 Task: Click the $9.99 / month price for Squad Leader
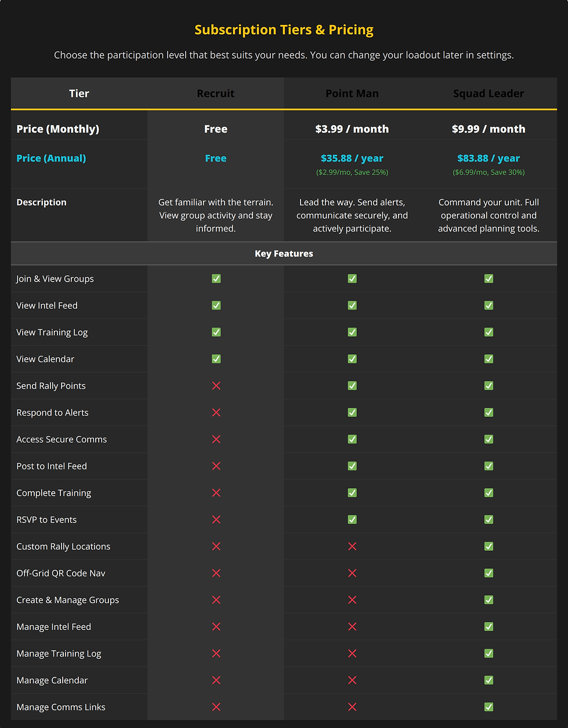pyautogui.click(x=489, y=129)
